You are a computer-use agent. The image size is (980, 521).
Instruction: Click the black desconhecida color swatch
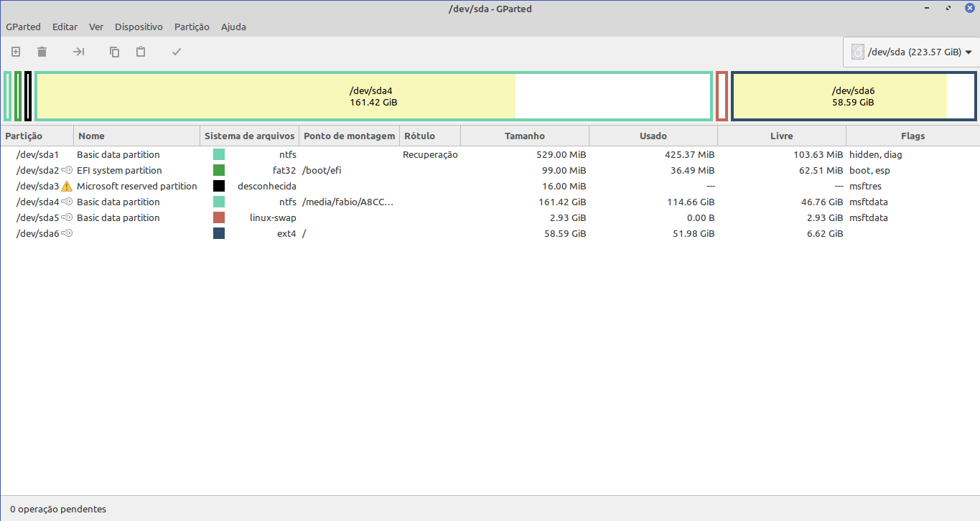(219, 186)
